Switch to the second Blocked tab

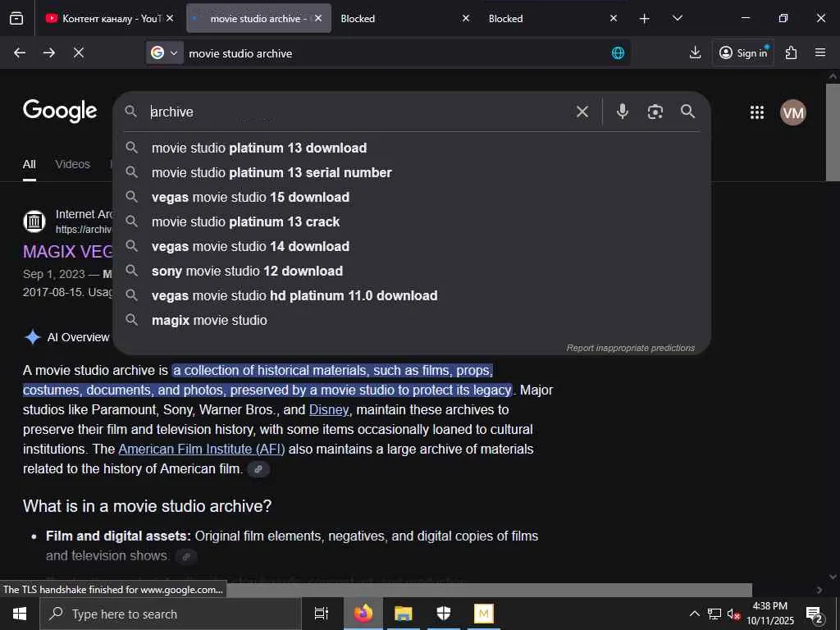(553, 18)
